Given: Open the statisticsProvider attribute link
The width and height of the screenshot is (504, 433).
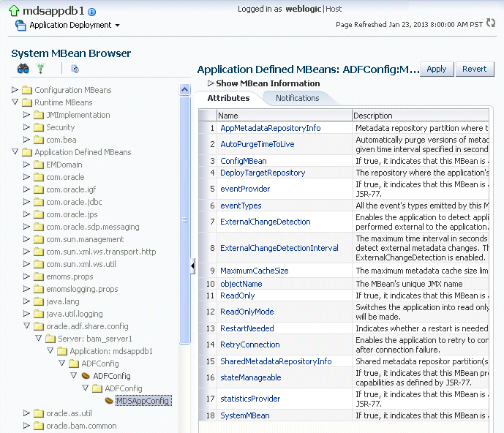Looking at the screenshot, I should (x=250, y=399).
